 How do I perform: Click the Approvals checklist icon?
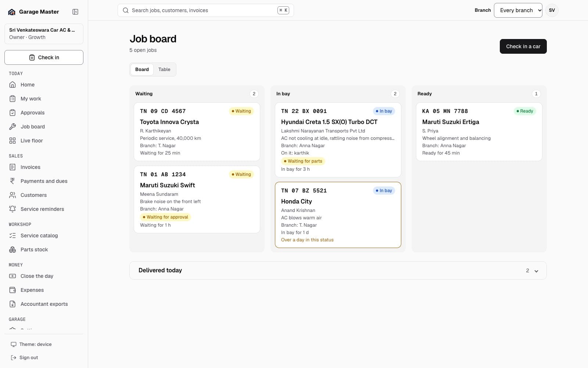(x=12, y=113)
